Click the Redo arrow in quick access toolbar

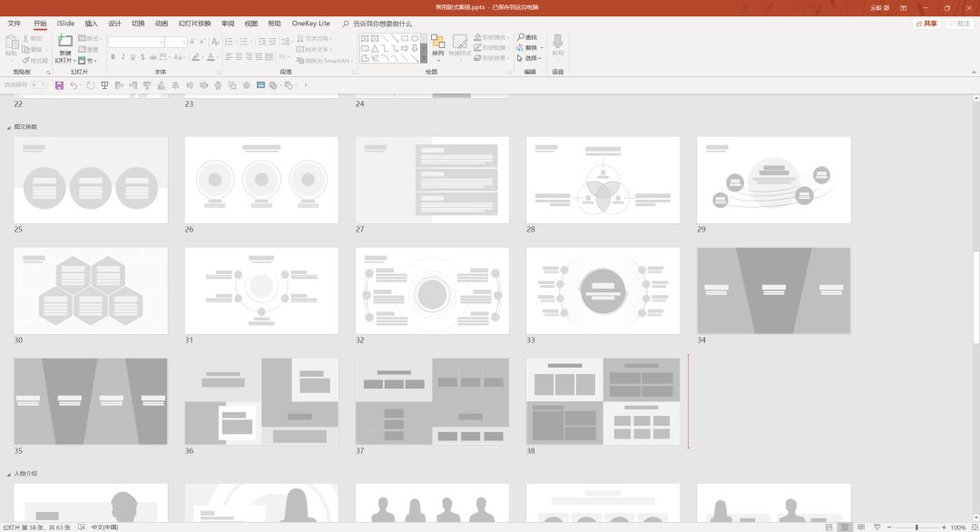click(x=91, y=85)
